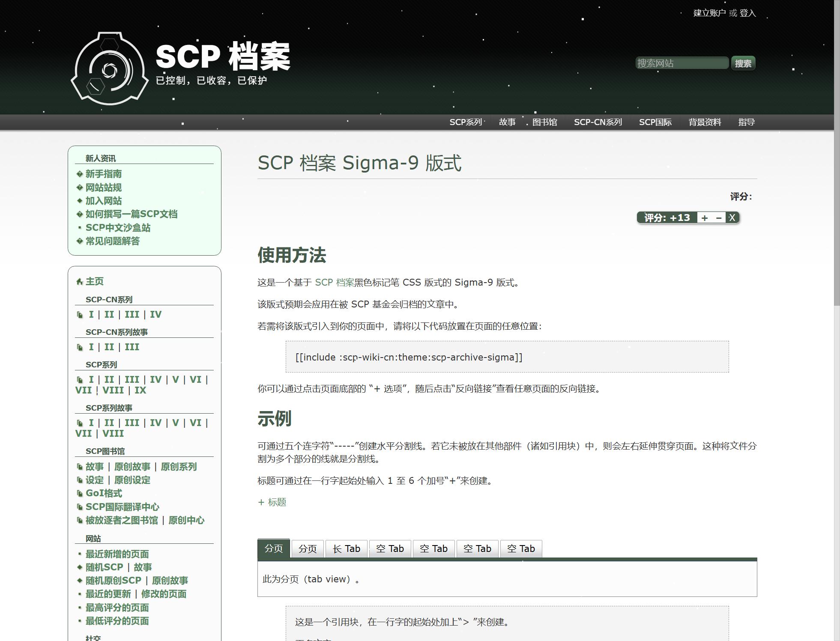Image resolution: width=840 pixels, height=641 pixels.
Task: Click the page icon before 被放逐者之图书馆
Action: [80, 521]
